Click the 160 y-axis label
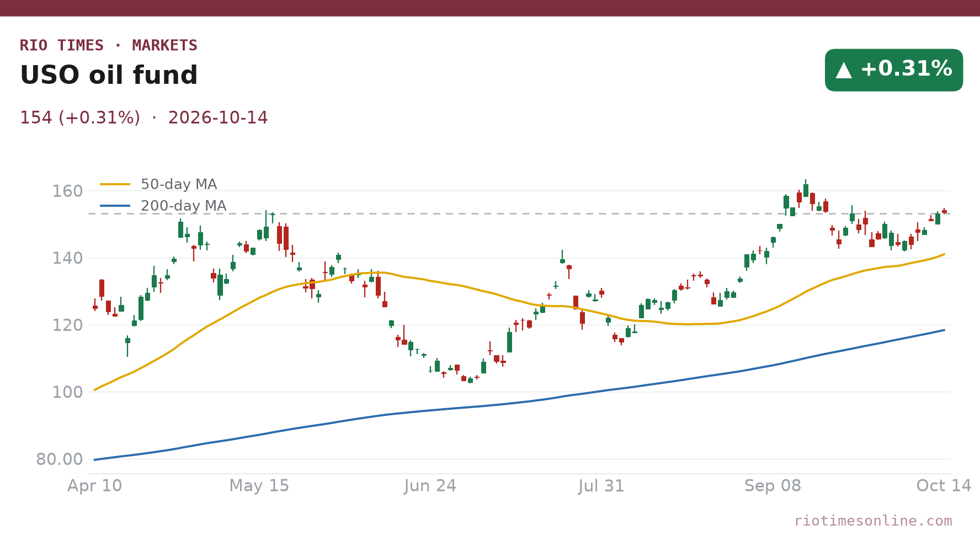980x551 pixels. click(67, 191)
